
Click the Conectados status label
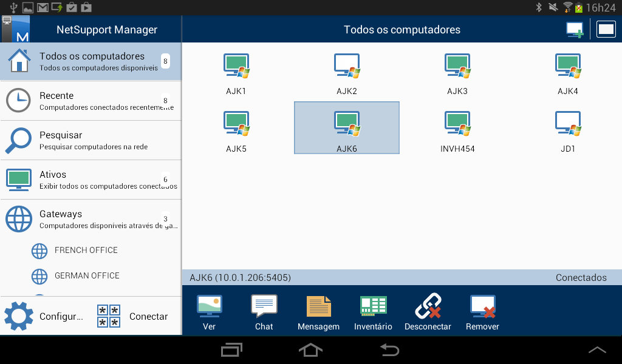click(x=581, y=277)
